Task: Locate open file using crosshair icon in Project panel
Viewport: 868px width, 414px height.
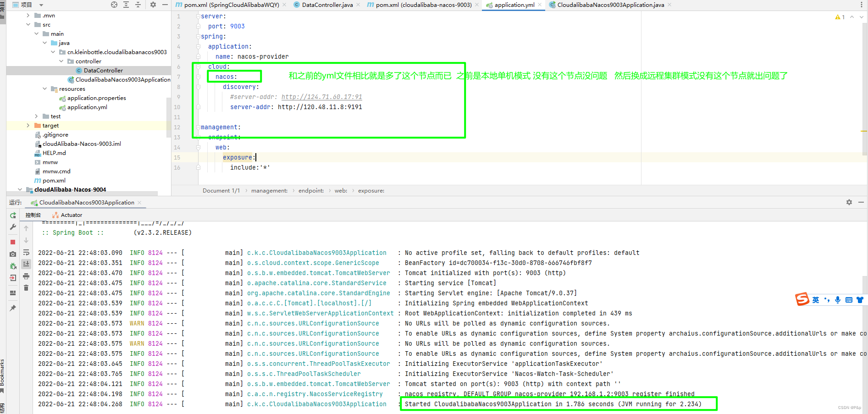Action: (x=114, y=5)
